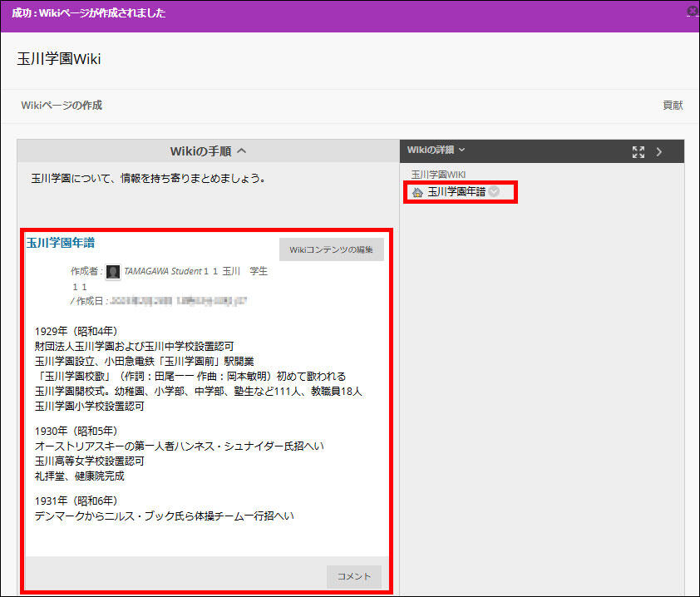Click the ハンネス・シュナイダー氏招へい line

point(180,446)
